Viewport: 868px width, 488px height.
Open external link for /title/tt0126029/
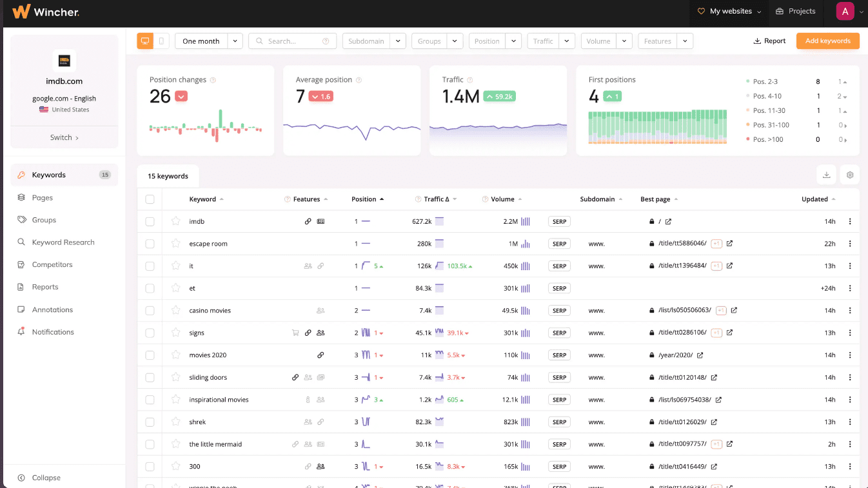(x=714, y=422)
